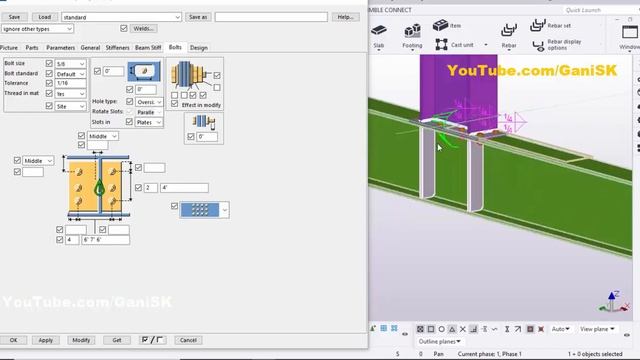Click the Apply button

[46, 340]
